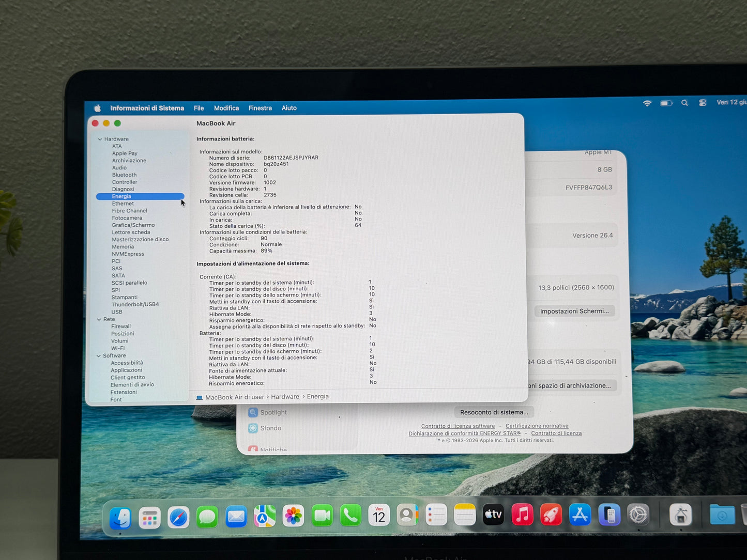The image size is (747, 560).
Task: Click Hardware in the bottom path bar
Action: (285, 397)
